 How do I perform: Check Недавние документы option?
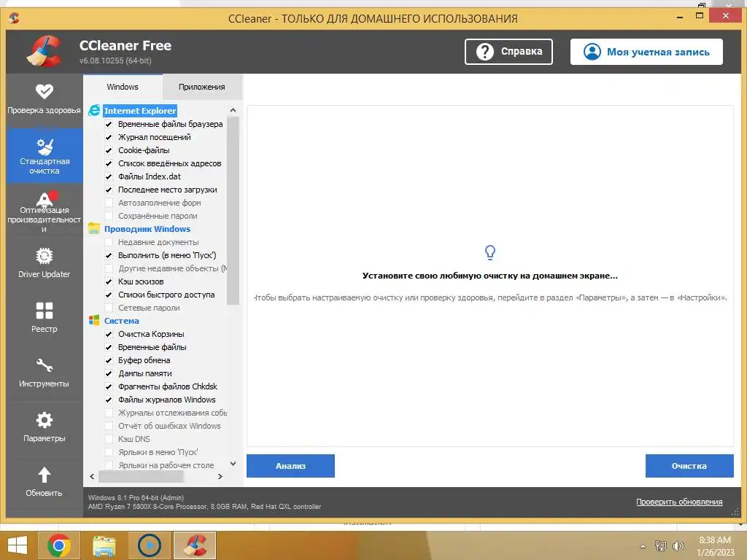(109, 242)
